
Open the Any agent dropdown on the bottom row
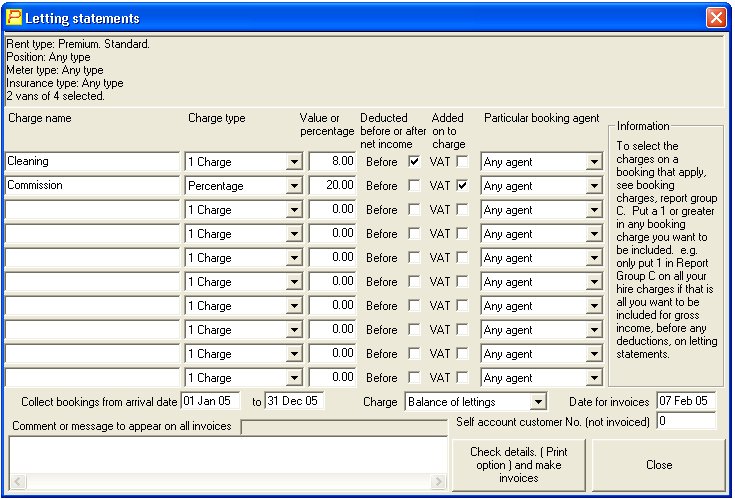pyautogui.click(x=594, y=378)
